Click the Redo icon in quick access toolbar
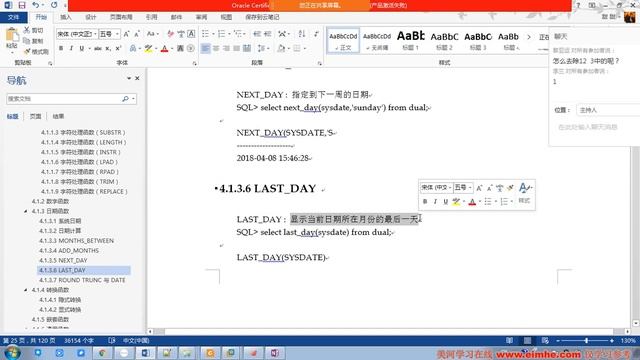This screenshot has width=640, height=360. (x=54, y=5)
